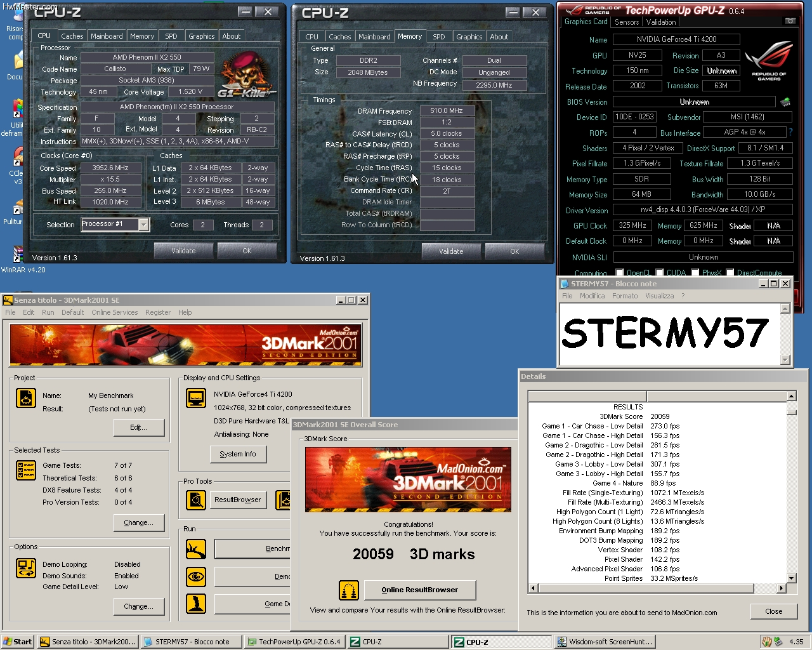This screenshot has width=812, height=650.
Task: Click the Online ResultBrowser button
Action: [x=419, y=590]
